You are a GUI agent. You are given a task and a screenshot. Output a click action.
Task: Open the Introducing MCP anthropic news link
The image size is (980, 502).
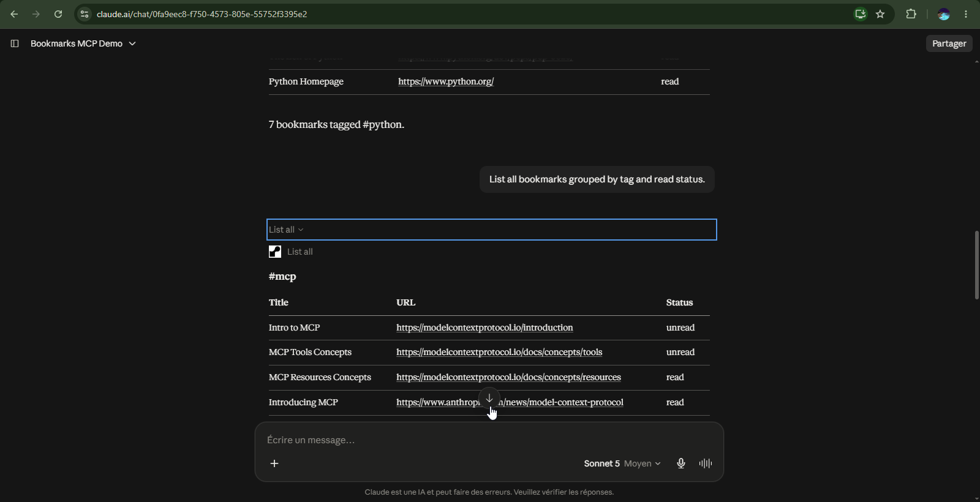click(x=510, y=402)
